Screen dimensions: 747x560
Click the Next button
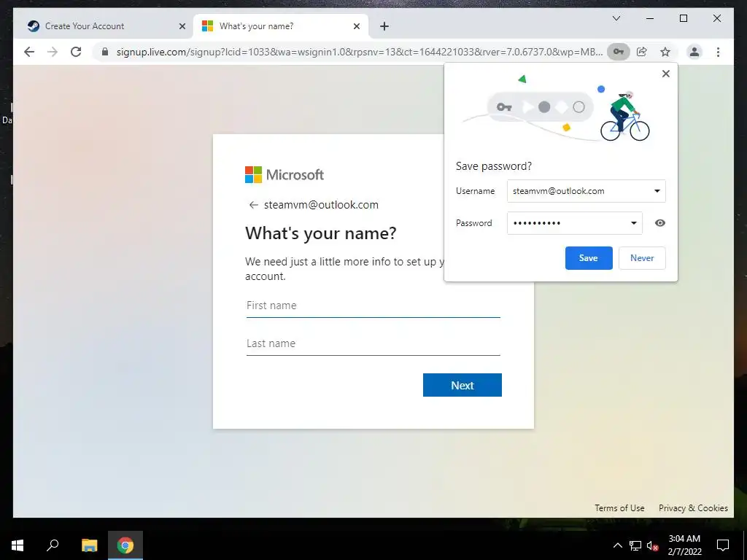[462, 385]
